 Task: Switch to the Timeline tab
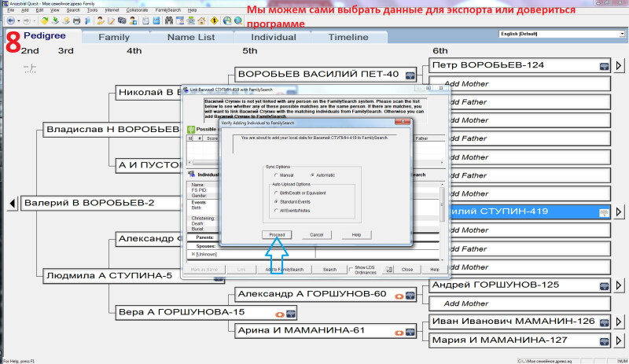point(348,37)
